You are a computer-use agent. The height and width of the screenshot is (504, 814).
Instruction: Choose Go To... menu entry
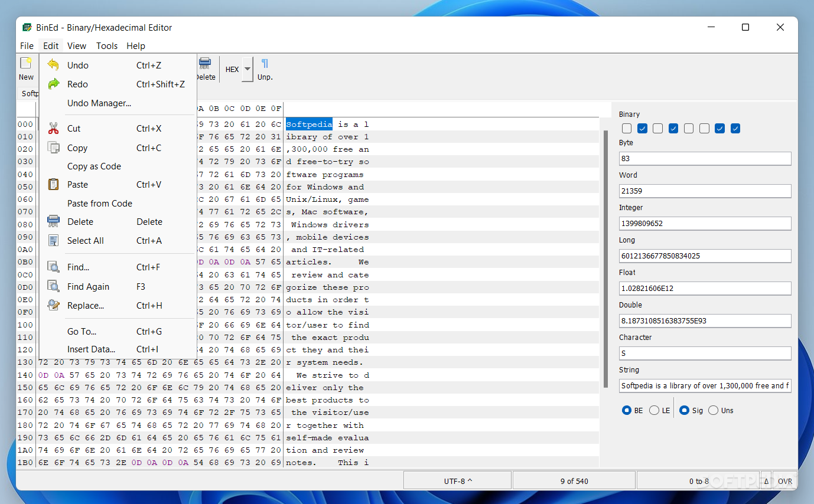118,331
